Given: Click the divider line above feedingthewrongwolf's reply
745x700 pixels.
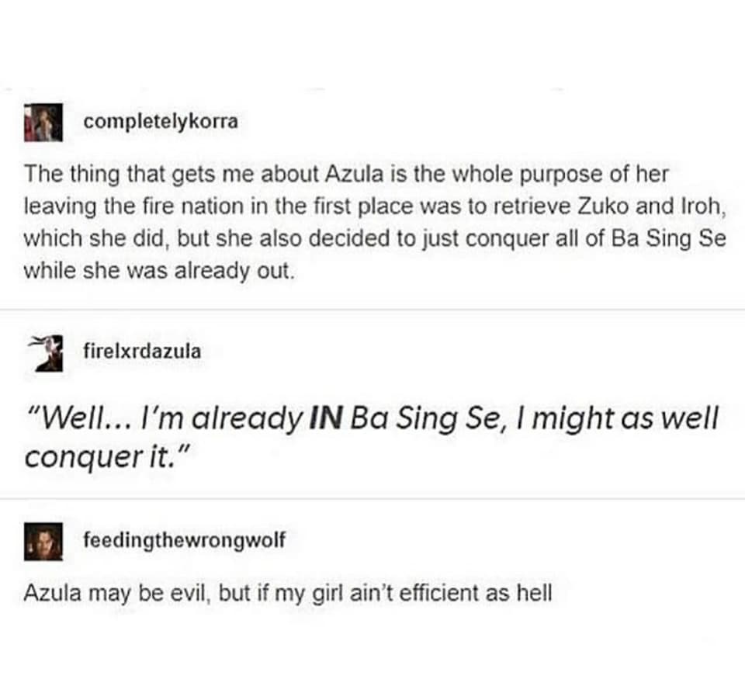Looking at the screenshot, I should (372, 498).
